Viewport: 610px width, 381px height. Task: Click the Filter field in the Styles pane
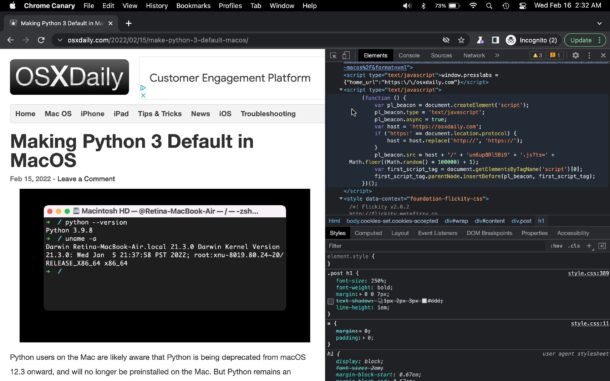point(436,246)
